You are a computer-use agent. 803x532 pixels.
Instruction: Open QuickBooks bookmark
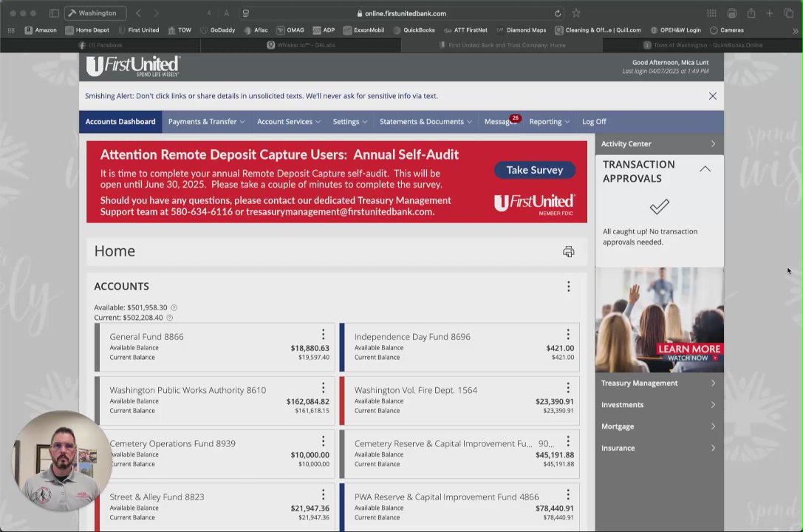point(414,30)
